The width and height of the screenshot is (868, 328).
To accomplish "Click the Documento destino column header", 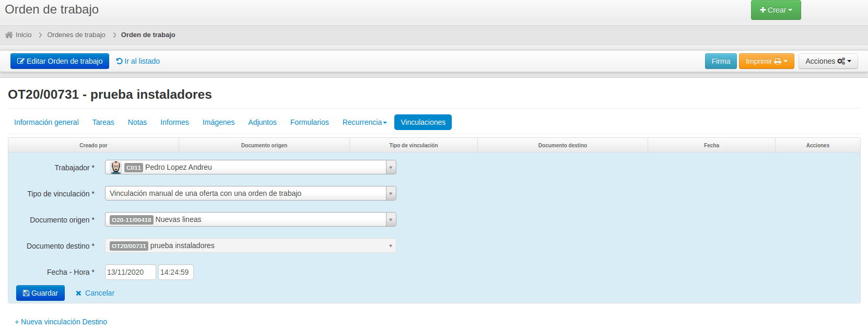I will 562,145.
